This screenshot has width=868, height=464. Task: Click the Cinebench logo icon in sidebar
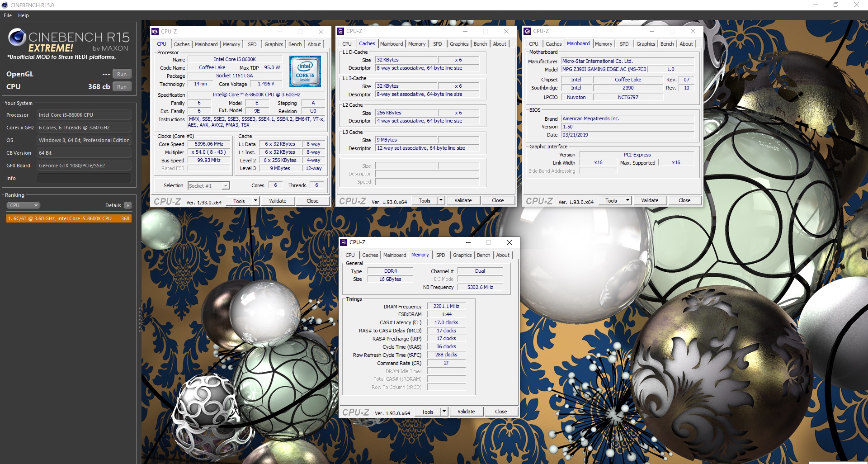coord(17,37)
